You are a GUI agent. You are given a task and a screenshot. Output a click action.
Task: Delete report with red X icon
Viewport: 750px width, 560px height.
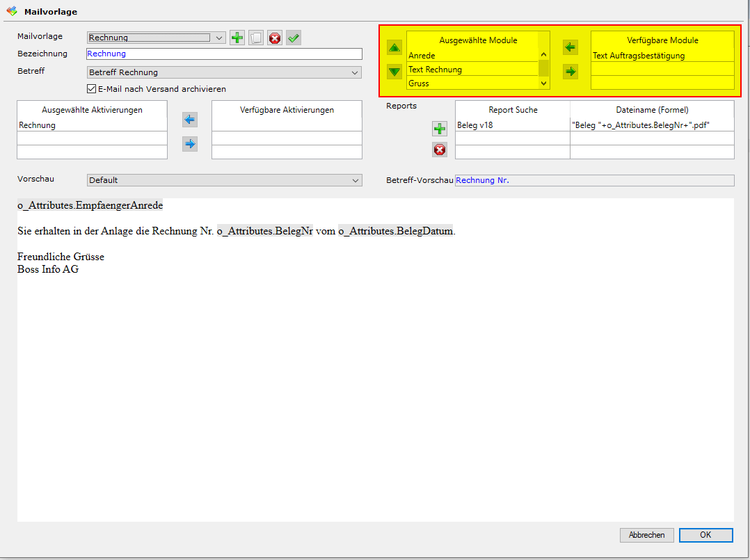point(440,150)
